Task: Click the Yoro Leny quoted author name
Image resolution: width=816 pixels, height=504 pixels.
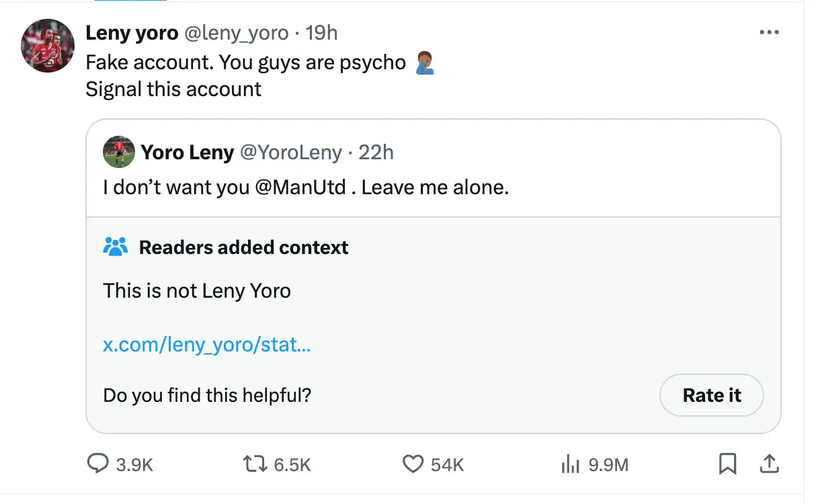Action: [x=187, y=153]
